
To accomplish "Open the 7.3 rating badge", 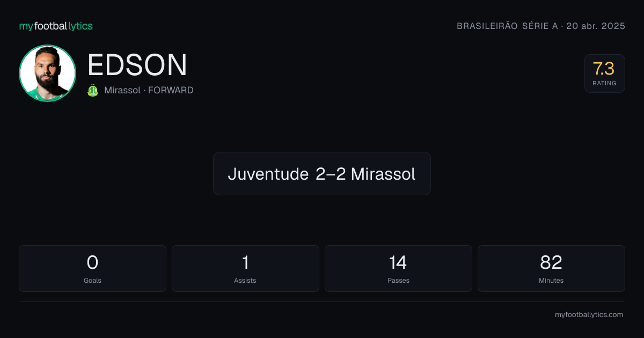I will (604, 74).
